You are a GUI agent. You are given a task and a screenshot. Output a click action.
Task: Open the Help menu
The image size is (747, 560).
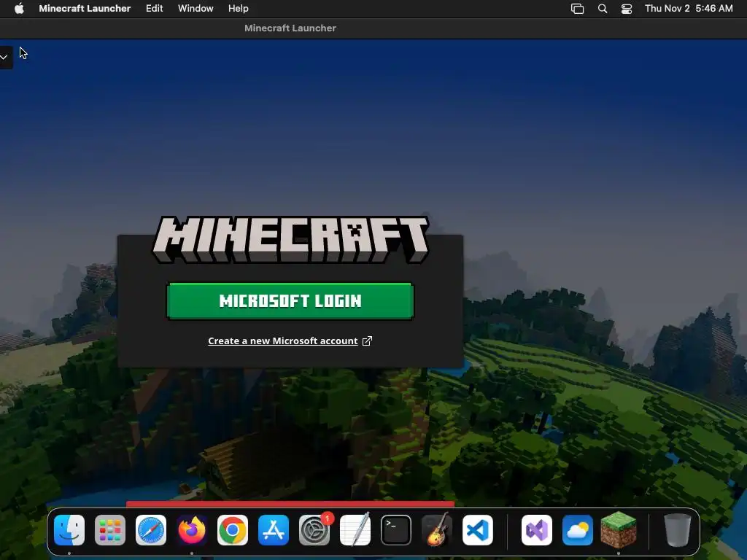point(239,9)
